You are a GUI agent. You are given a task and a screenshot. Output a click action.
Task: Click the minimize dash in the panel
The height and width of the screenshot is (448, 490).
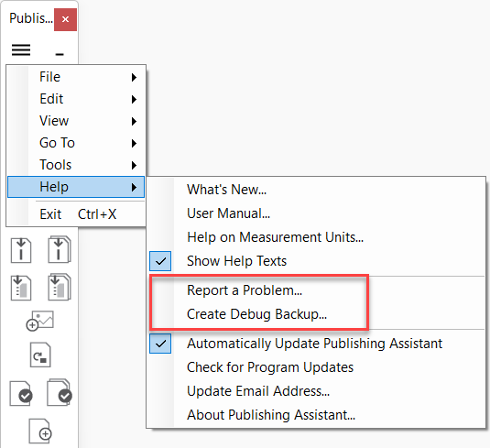pos(60,54)
